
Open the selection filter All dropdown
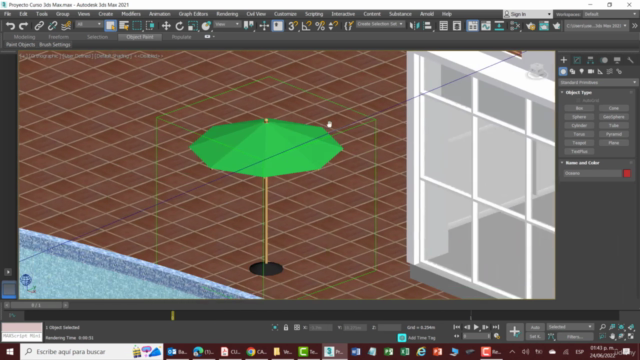coord(89,24)
